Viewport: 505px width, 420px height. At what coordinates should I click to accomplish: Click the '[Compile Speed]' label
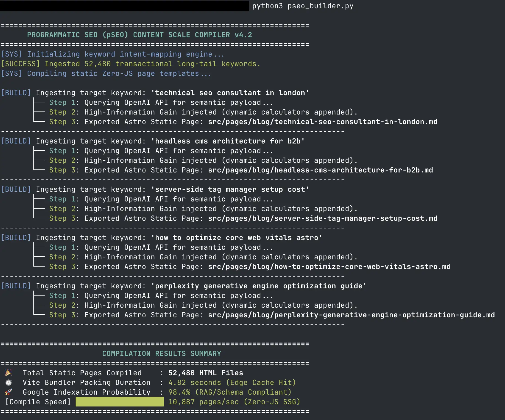point(38,402)
